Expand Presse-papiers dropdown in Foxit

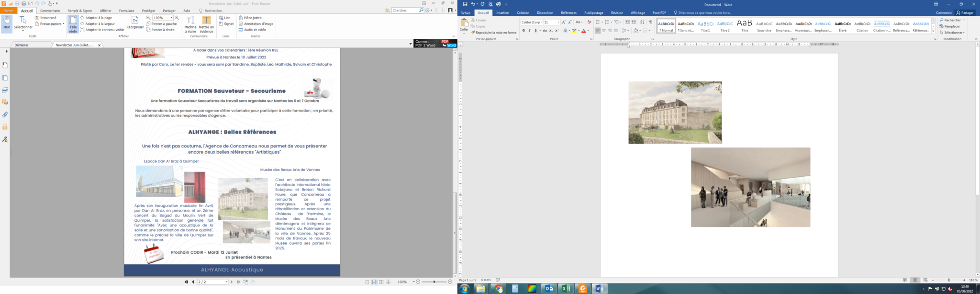coord(63,24)
